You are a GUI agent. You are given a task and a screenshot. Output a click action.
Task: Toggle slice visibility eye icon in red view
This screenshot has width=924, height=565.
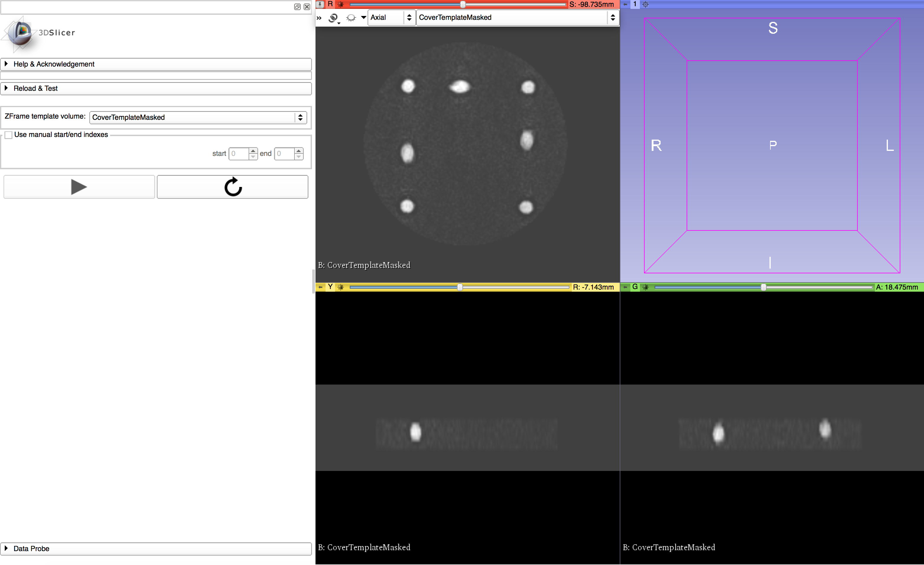point(351,18)
